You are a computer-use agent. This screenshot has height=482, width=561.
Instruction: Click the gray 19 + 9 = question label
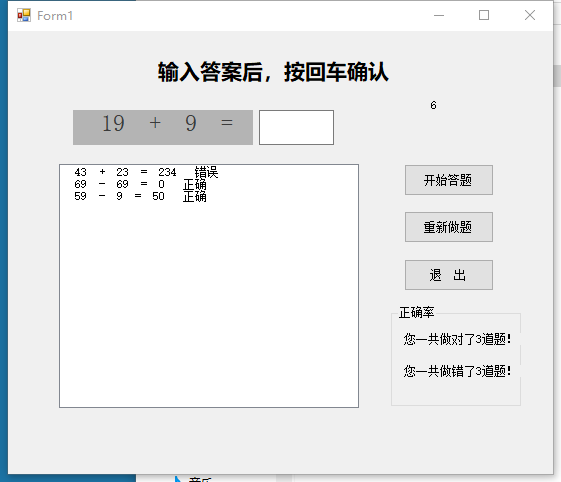(163, 127)
